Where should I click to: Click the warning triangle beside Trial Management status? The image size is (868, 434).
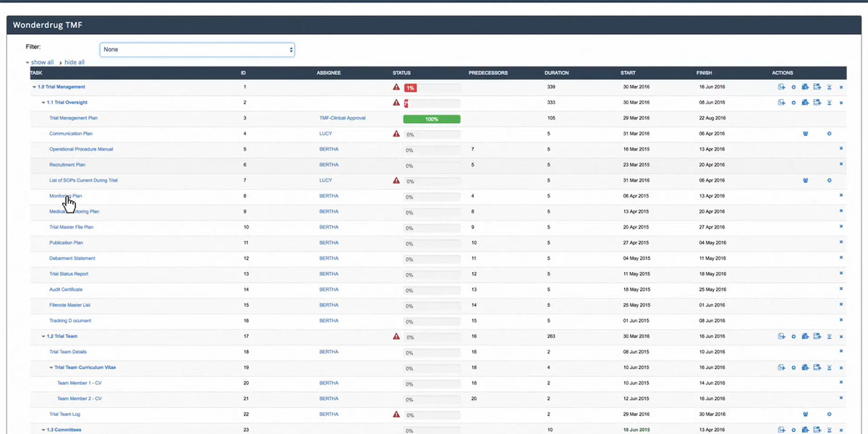[x=396, y=86]
